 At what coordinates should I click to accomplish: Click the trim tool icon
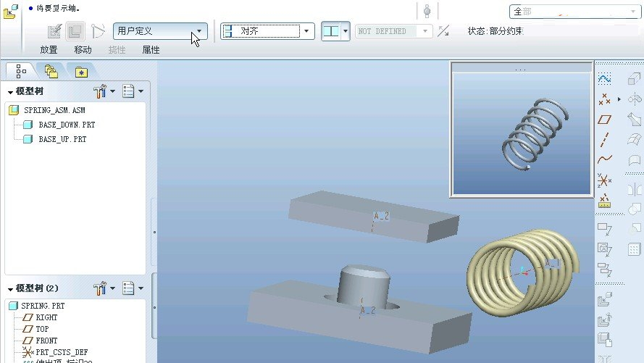pyautogui.click(x=635, y=228)
